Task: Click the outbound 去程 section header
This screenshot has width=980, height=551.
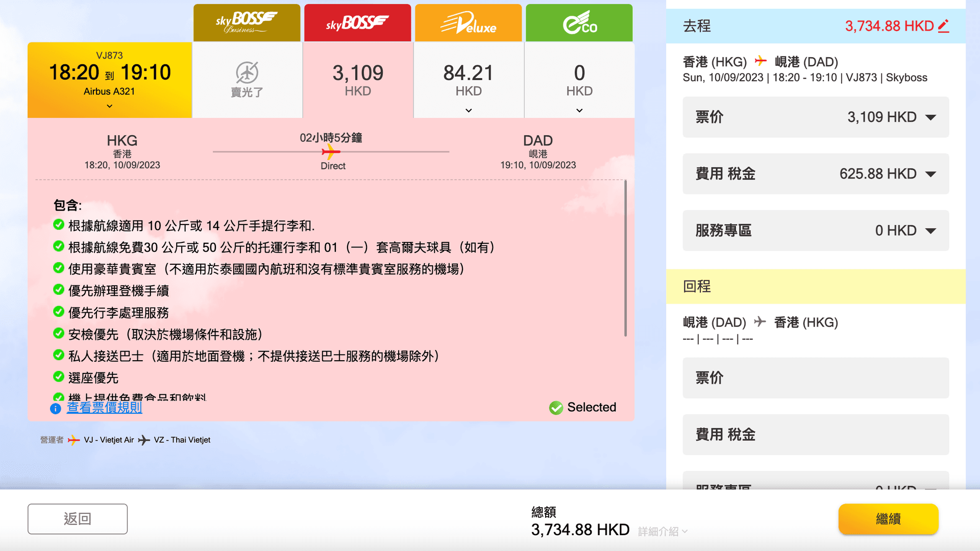Action: [x=816, y=26]
